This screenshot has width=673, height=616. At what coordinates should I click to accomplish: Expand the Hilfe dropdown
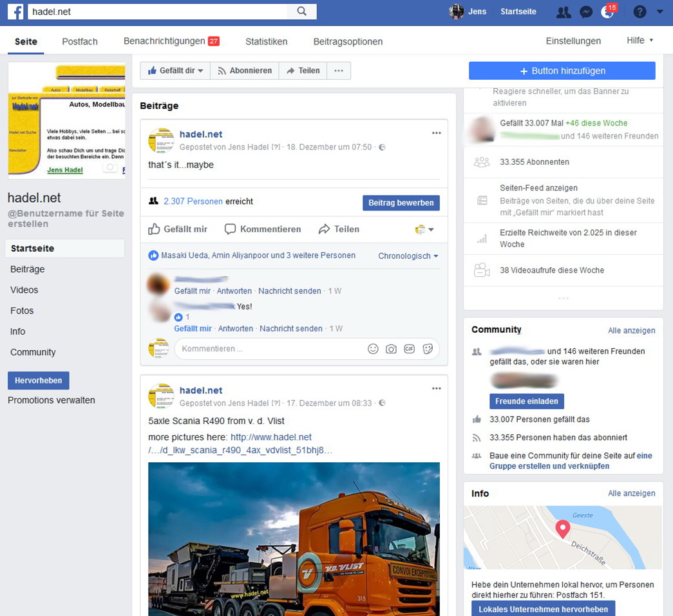point(640,41)
